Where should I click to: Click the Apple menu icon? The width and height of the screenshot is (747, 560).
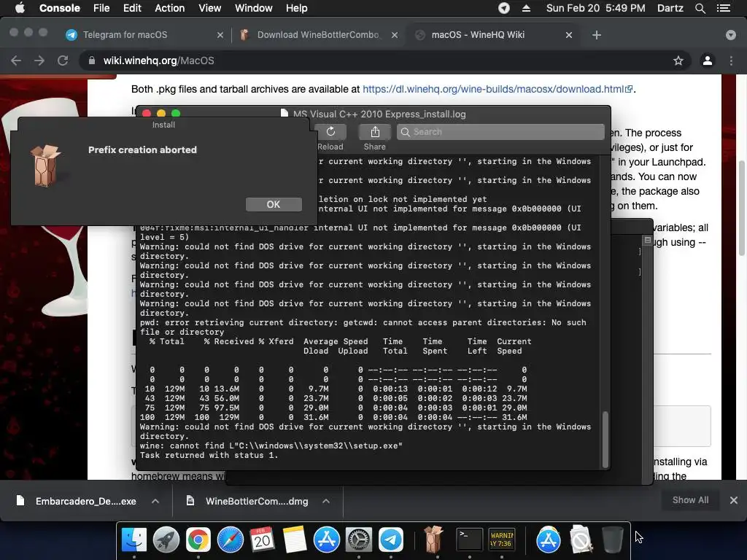pyautogui.click(x=20, y=8)
